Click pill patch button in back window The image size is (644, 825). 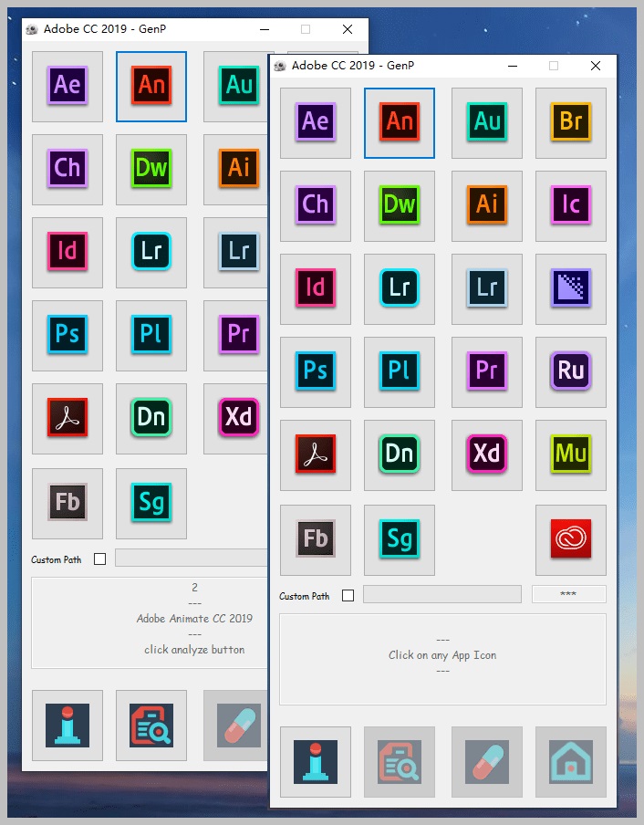point(235,726)
